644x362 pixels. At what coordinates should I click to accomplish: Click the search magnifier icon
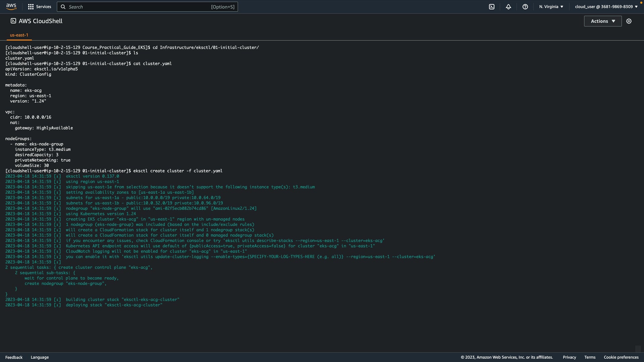click(63, 7)
